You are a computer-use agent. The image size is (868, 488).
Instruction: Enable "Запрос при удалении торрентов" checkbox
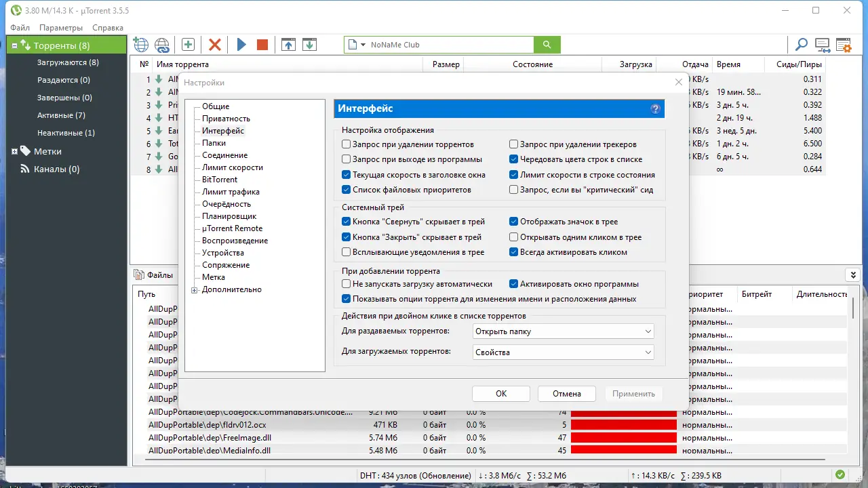tap(347, 144)
